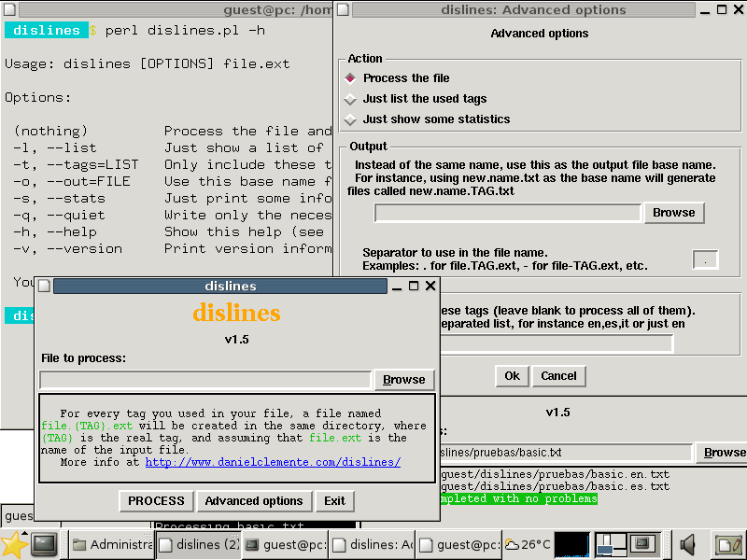The height and width of the screenshot is (560, 747).
Task: Click the '-o, --out=FILE' option line in terminal
Action: tap(173, 181)
